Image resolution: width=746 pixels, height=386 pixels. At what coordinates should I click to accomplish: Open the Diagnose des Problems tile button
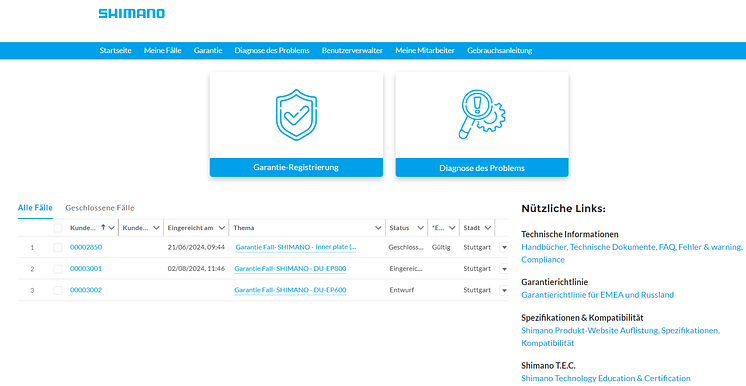[x=482, y=168]
